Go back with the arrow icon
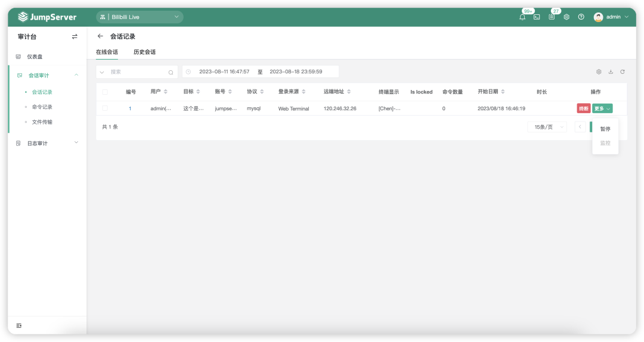This screenshot has width=644, height=342. (100, 36)
